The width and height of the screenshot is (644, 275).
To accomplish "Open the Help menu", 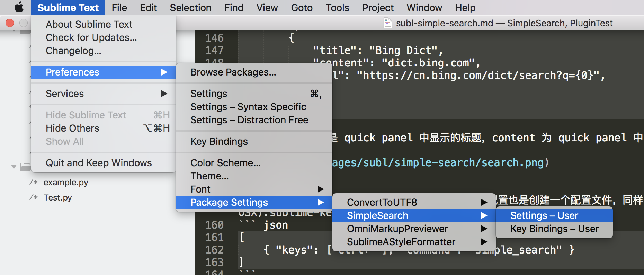I will click(x=465, y=8).
